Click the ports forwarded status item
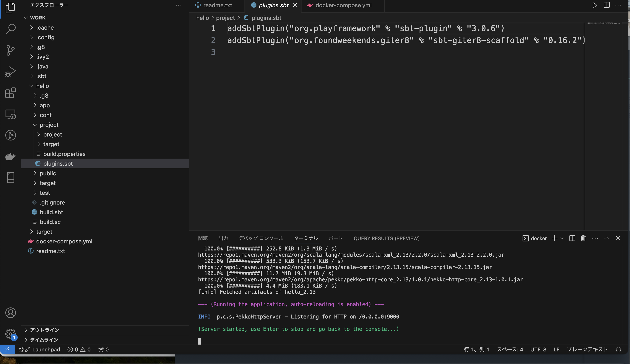630x364 pixels. 103,349
